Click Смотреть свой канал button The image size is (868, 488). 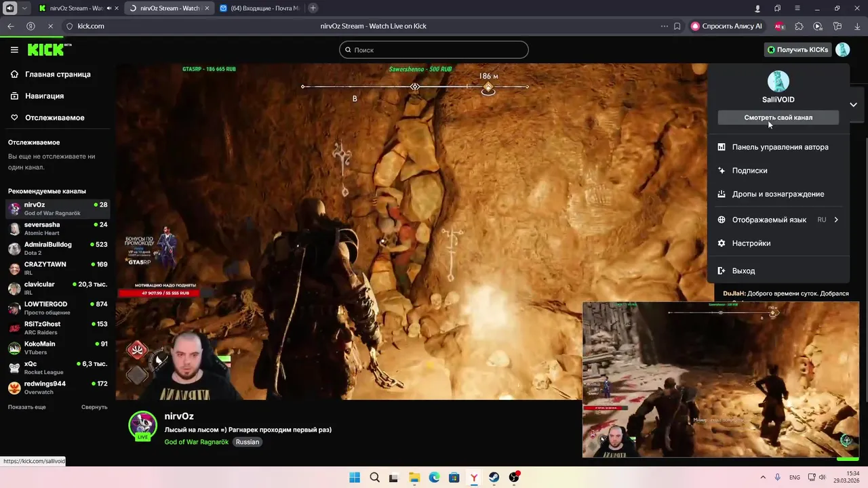[778, 117]
